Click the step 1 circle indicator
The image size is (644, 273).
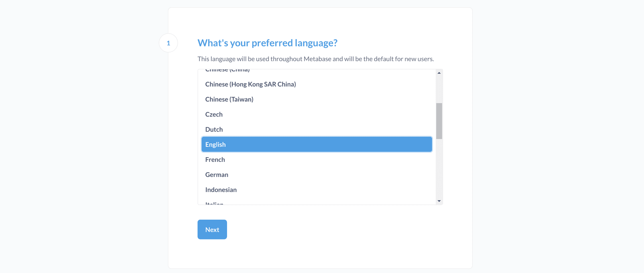coord(168,43)
